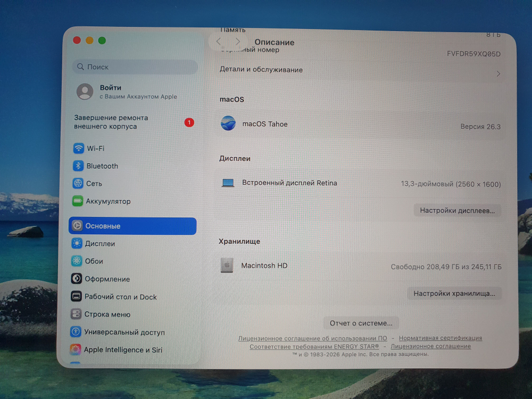This screenshot has width=532, height=399.
Task: Open Лицензионное соглашение об использовании ПО link
Action: point(312,338)
